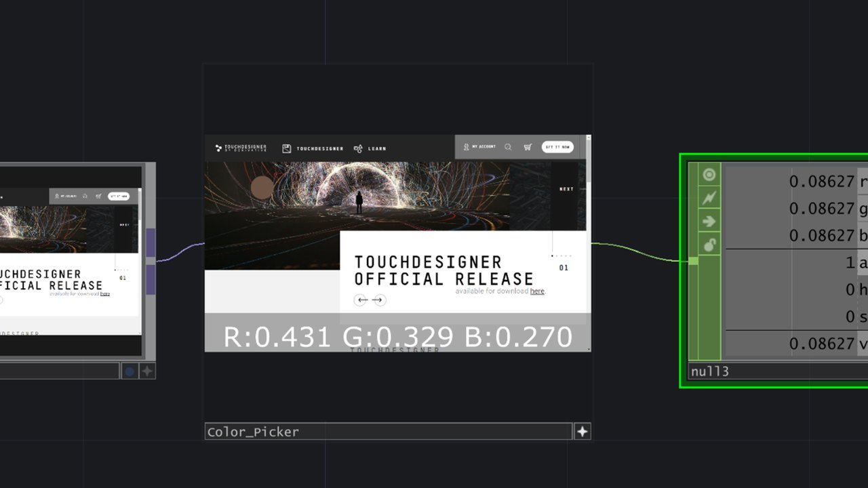
Task: Click the upper purple output connector on left node
Action: point(151,243)
